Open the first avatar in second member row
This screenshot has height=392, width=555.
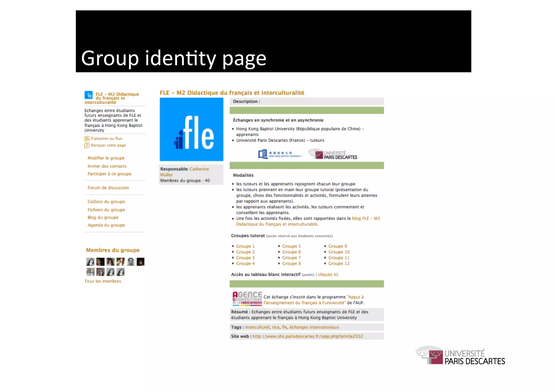[x=90, y=272]
